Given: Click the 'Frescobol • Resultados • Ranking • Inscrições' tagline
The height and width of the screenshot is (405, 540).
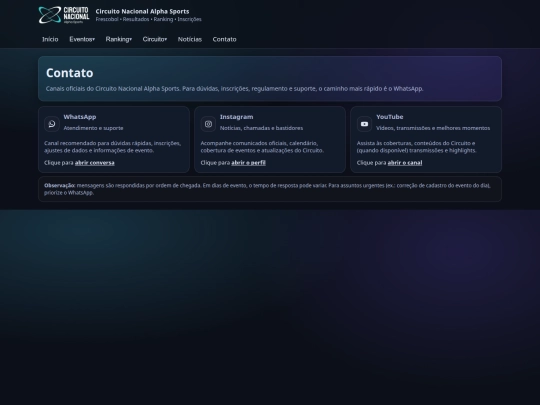Looking at the screenshot, I should [148, 19].
